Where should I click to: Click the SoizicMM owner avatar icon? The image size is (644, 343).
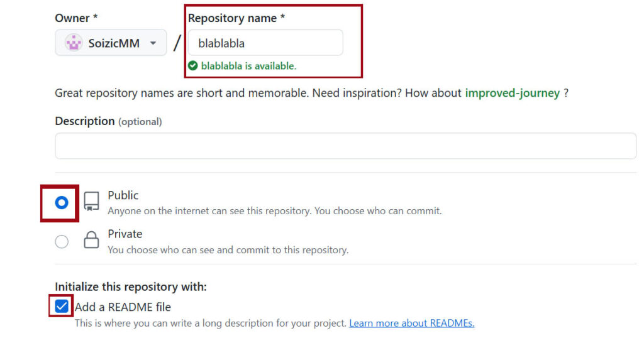click(74, 43)
